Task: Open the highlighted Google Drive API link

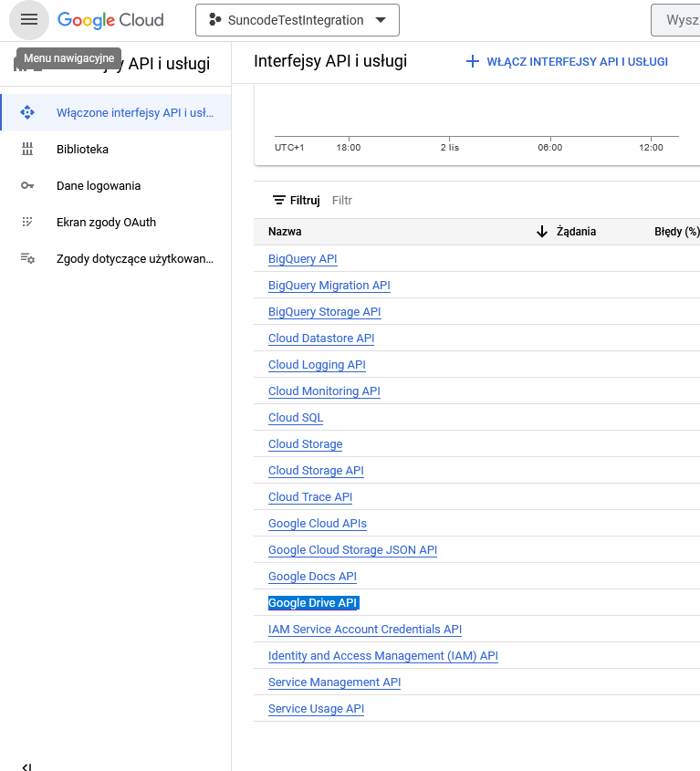Action: click(x=313, y=603)
